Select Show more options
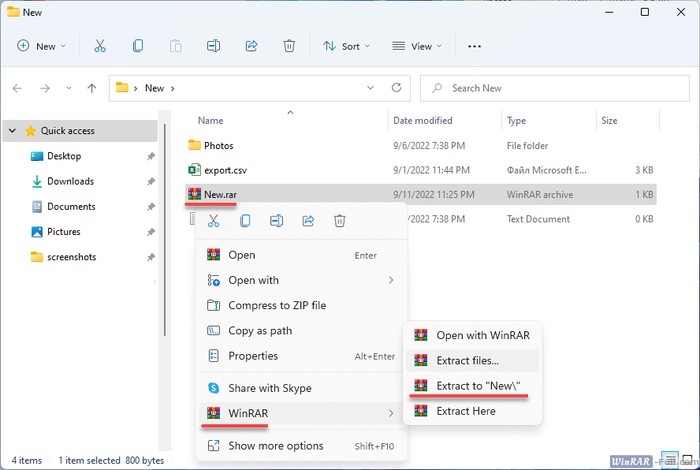This screenshot has height=470, width=700. click(x=275, y=446)
